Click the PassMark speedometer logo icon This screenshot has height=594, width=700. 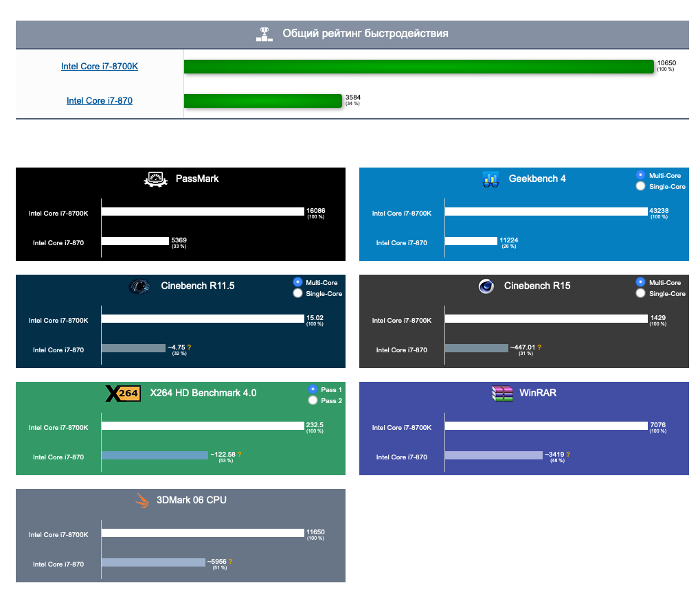pos(155,179)
